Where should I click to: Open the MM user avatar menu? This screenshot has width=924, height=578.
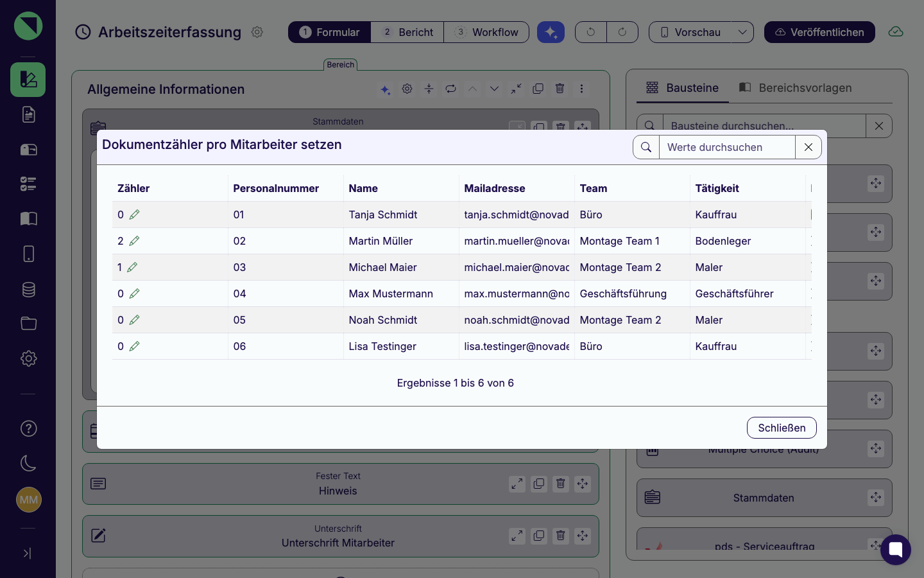[x=28, y=500]
